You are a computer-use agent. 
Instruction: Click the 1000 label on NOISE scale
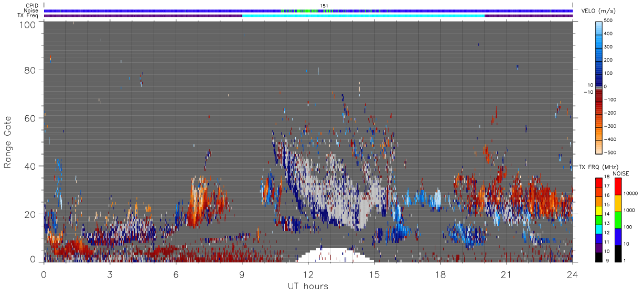(x=629, y=210)
